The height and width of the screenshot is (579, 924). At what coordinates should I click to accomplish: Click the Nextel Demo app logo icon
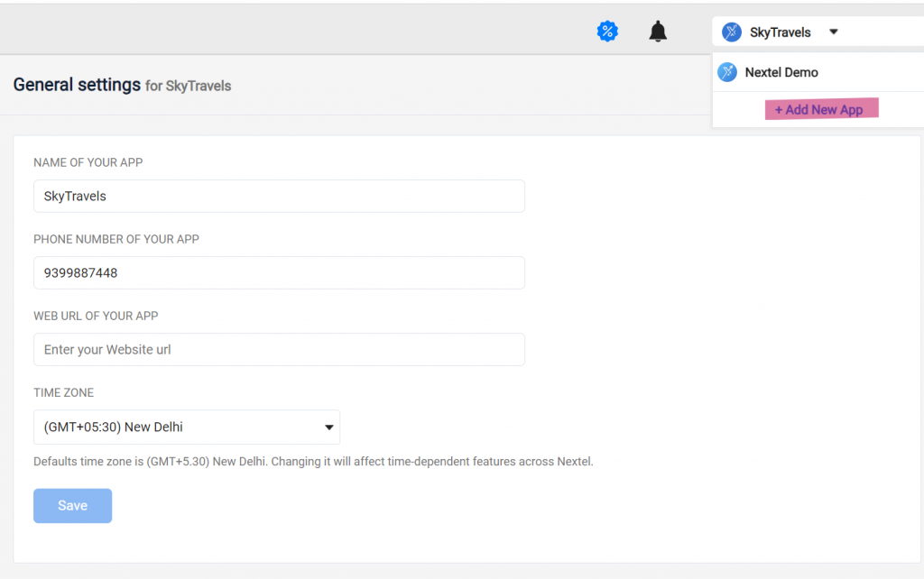tap(727, 72)
